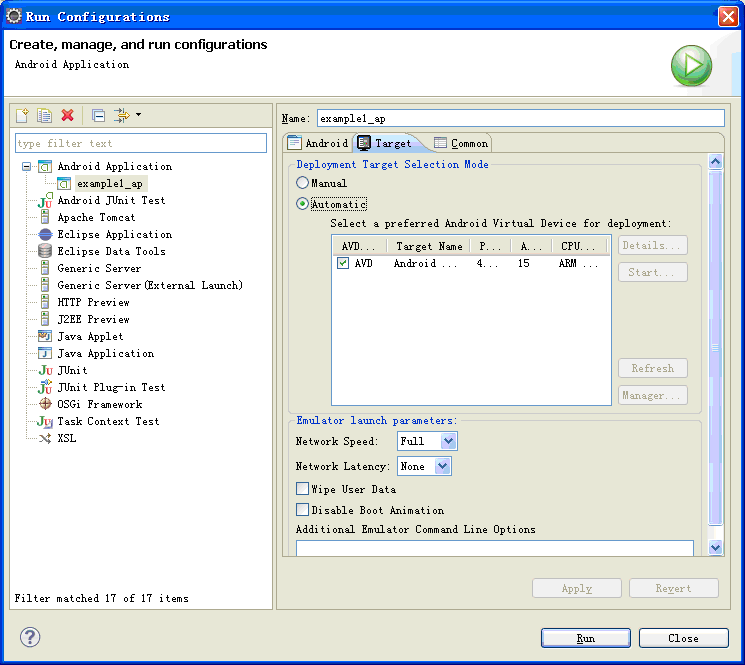Switch to the Common tab
This screenshot has height=665, width=745.
point(461,143)
